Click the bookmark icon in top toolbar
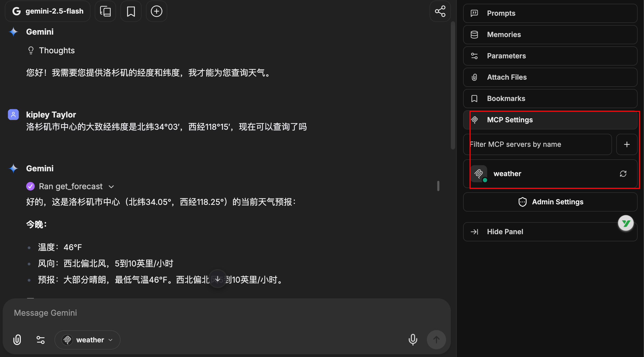Screen dimensions: 644x357 [x=131, y=11]
